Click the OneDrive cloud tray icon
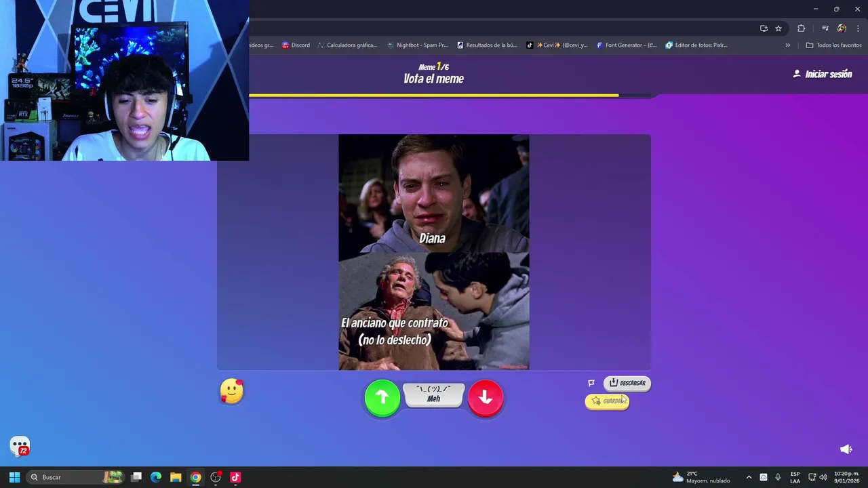The height and width of the screenshot is (488, 868). (764, 477)
